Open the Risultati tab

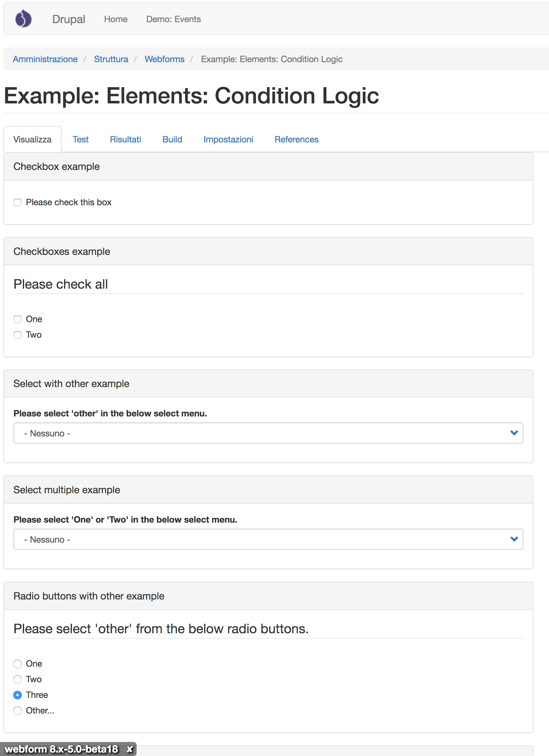(125, 139)
